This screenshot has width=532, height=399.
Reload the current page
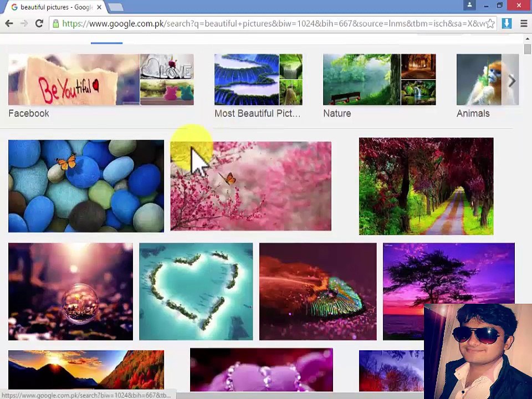click(x=39, y=23)
